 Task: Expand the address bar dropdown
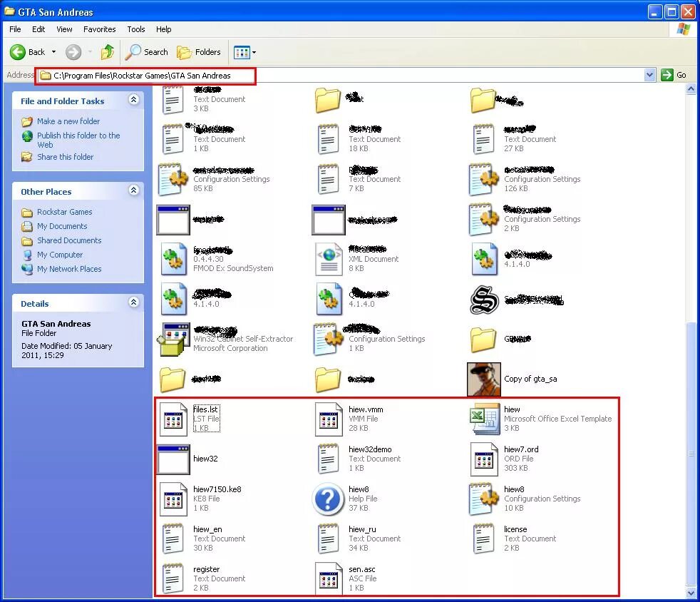(650, 75)
